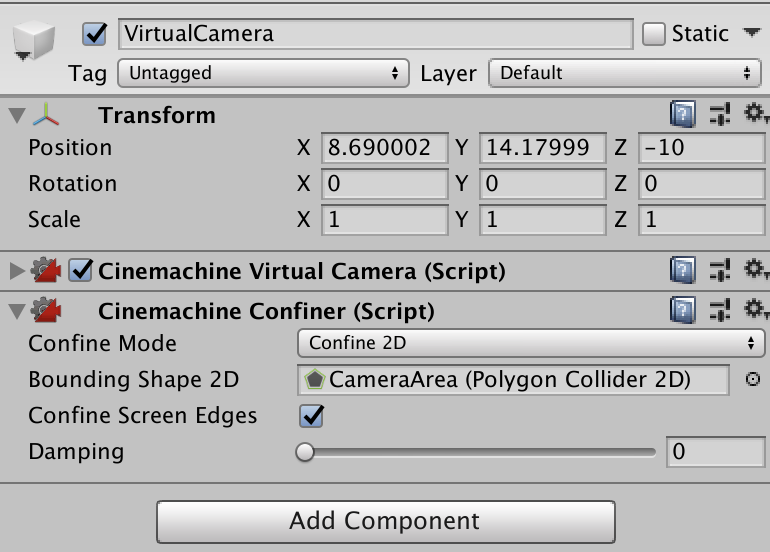Viewport: 770px width, 552px height.
Task: Click Position Z field -10
Action: pyautogui.click(x=702, y=147)
